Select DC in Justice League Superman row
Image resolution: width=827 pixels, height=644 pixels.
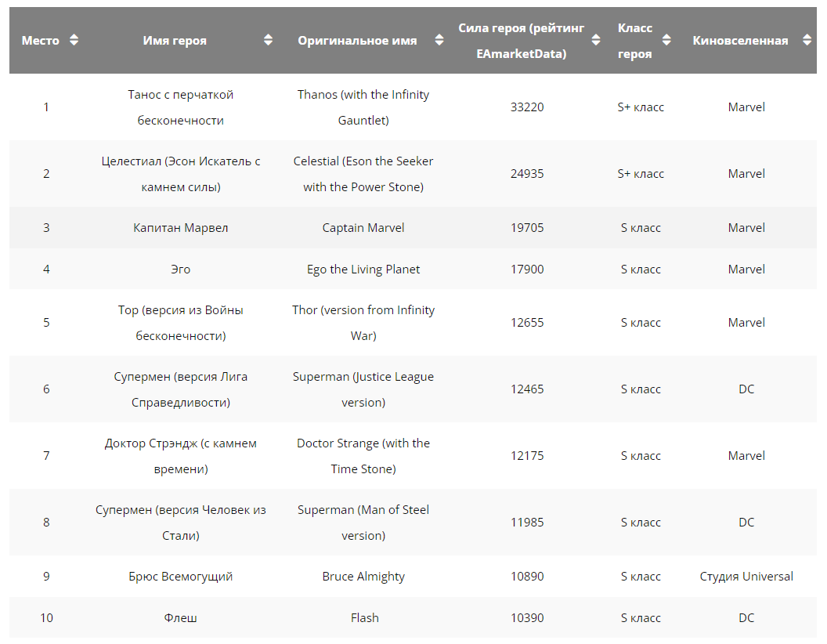click(746, 389)
